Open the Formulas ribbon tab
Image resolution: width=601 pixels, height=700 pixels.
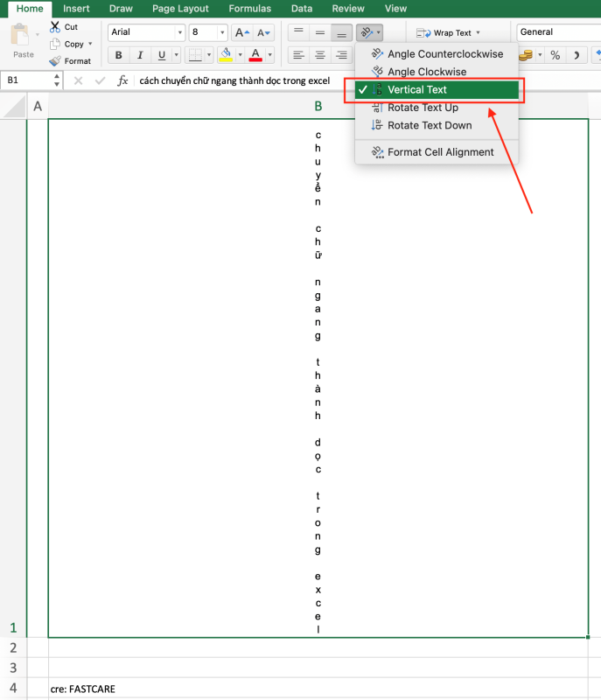tap(250, 9)
